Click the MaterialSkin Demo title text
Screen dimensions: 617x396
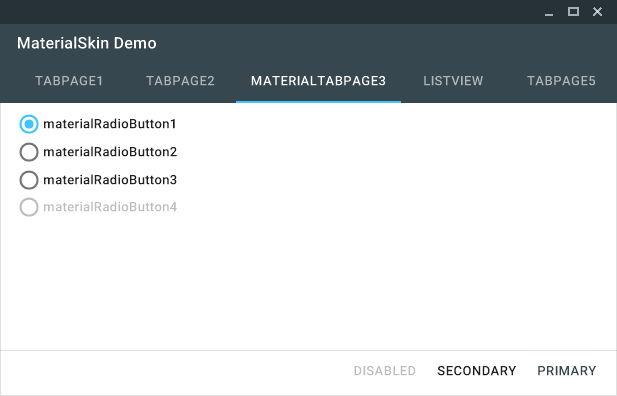tap(87, 43)
